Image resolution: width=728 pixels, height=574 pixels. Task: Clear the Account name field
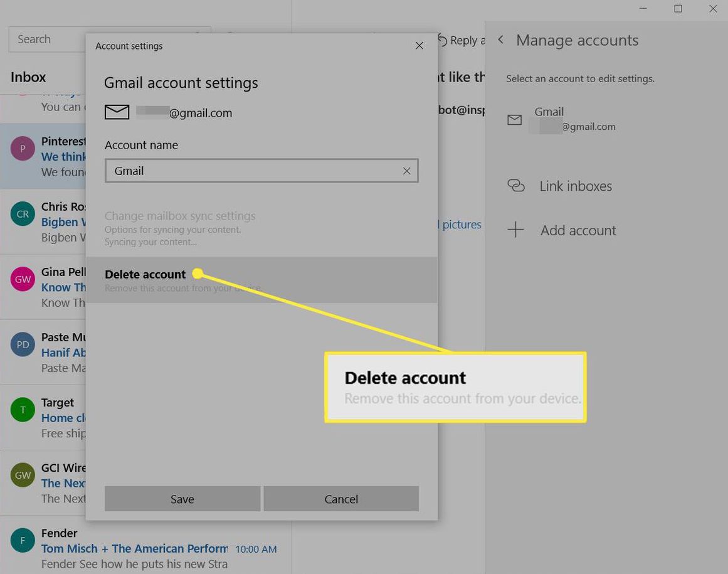[406, 171]
